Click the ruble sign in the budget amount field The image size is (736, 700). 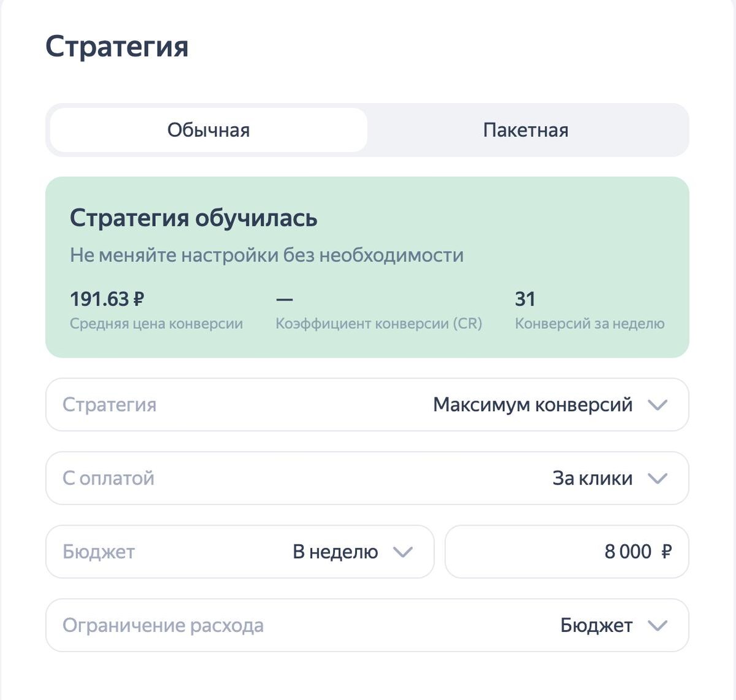667,552
